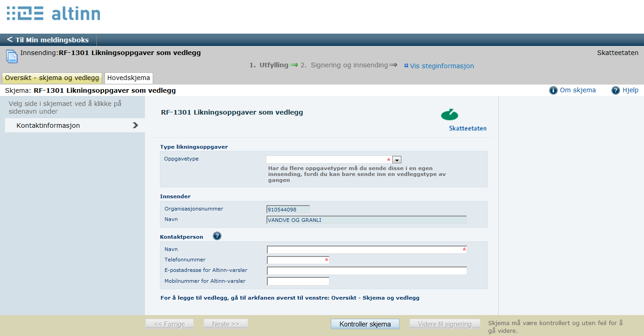Click the info icon next to Om skjema
The image size is (644, 336).
[553, 90]
